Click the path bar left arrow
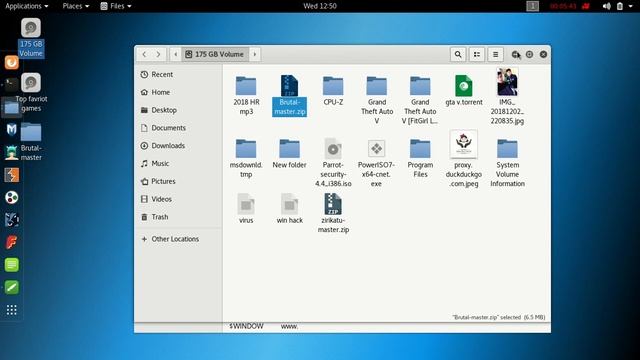 click(176, 54)
